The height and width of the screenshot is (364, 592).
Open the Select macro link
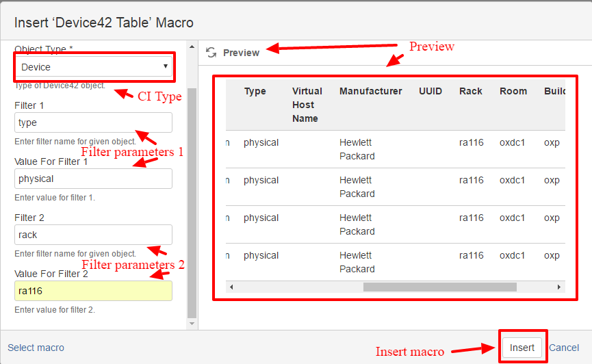pyautogui.click(x=36, y=348)
